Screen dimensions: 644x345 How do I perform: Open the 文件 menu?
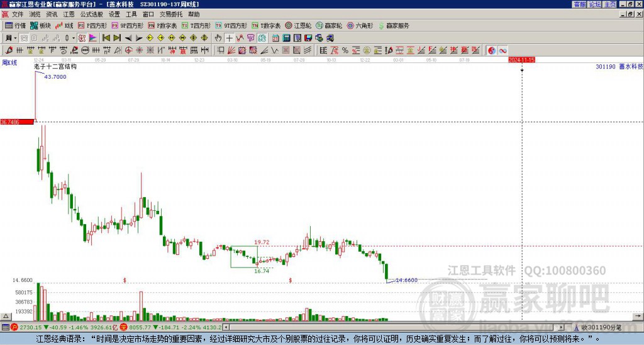click(x=18, y=14)
